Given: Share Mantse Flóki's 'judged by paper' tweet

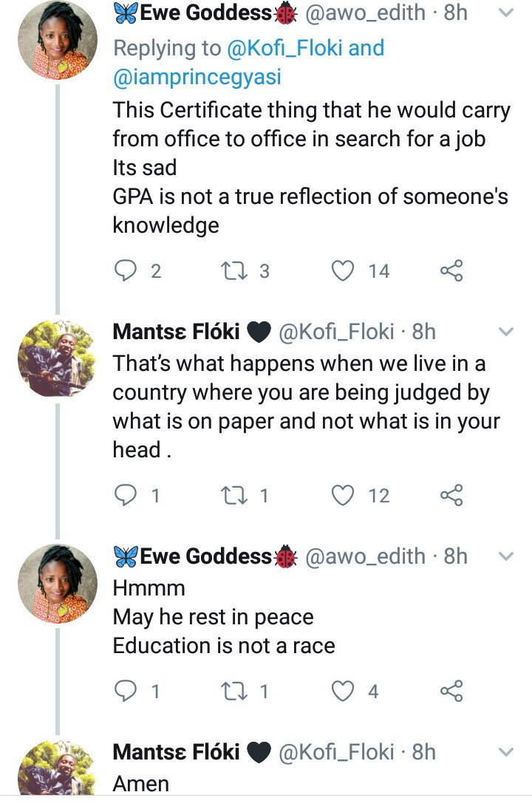Looking at the screenshot, I should 451,495.
